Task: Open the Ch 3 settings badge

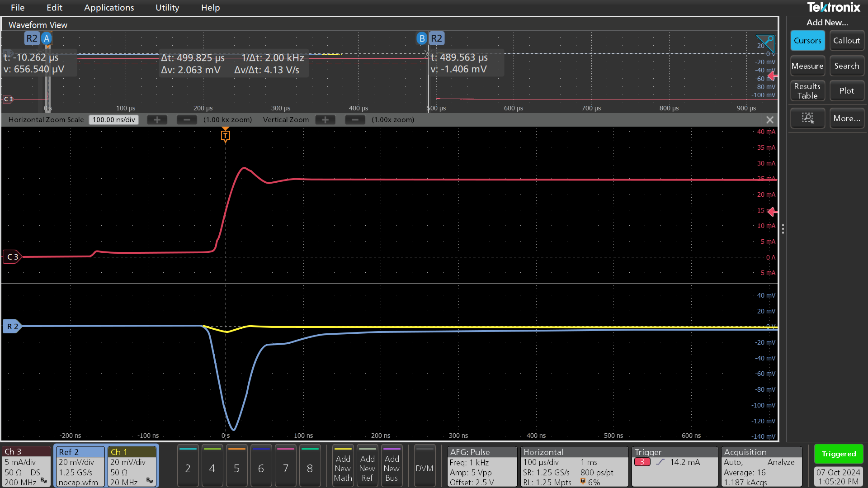Action: (26, 466)
